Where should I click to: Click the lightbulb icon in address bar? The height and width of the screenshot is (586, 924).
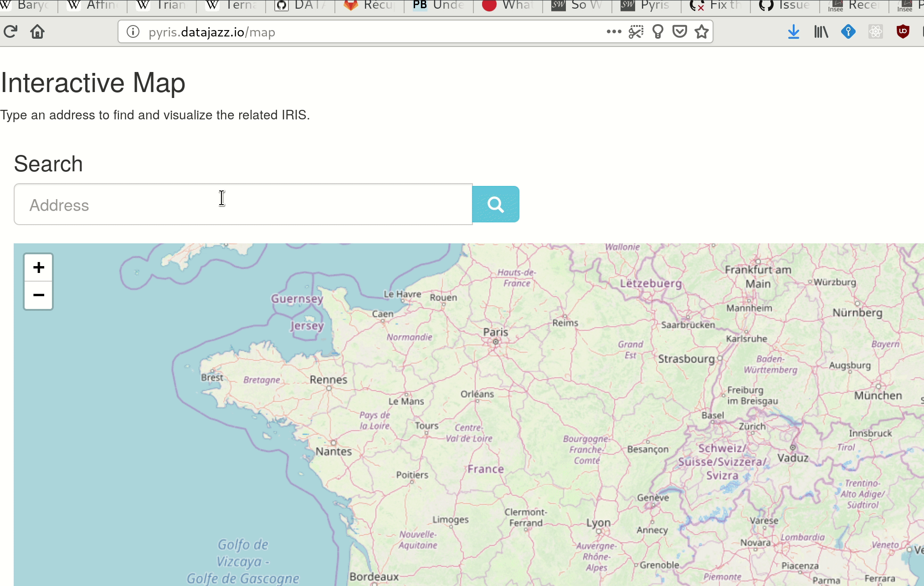coord(658,31)
